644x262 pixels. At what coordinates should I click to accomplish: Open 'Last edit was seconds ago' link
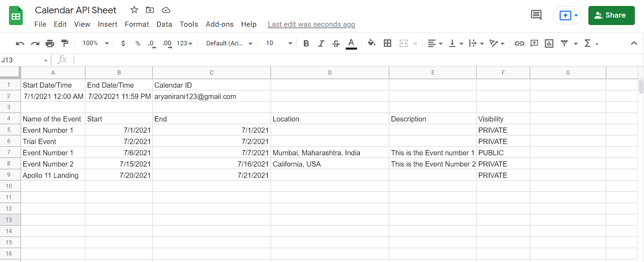pos(312,24)
